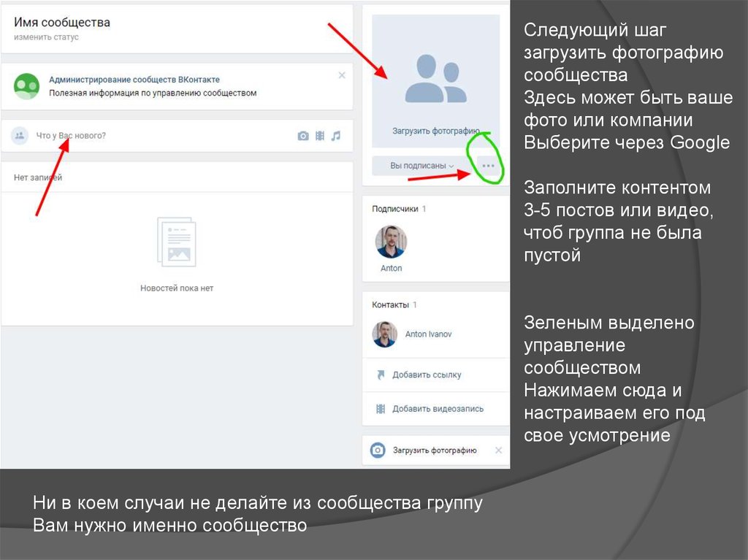
Task: Click the community avatar placeholder image
Action: click(x=435, y=80)
